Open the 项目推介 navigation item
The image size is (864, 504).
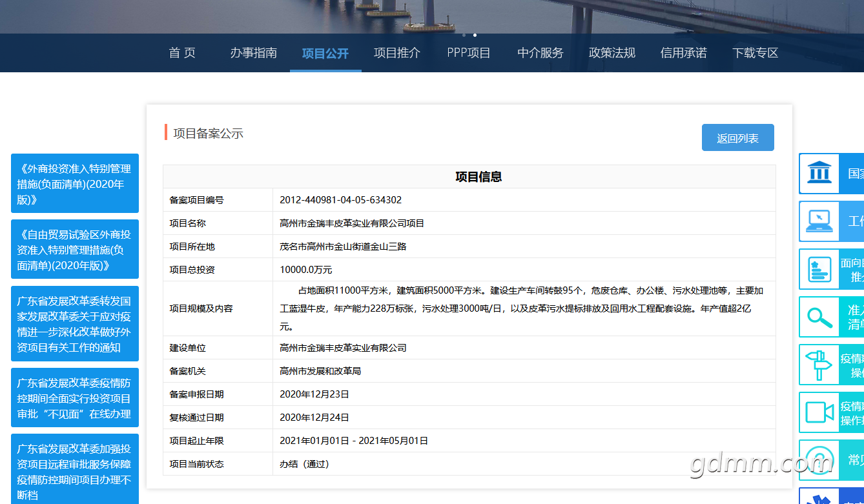tap(397, 53)
